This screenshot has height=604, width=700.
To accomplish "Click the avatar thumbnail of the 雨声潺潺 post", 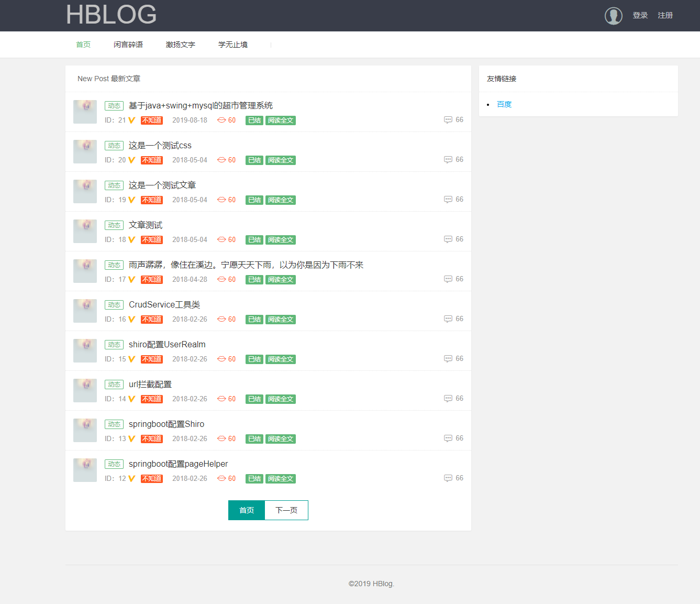I will (x=85, y=271).
